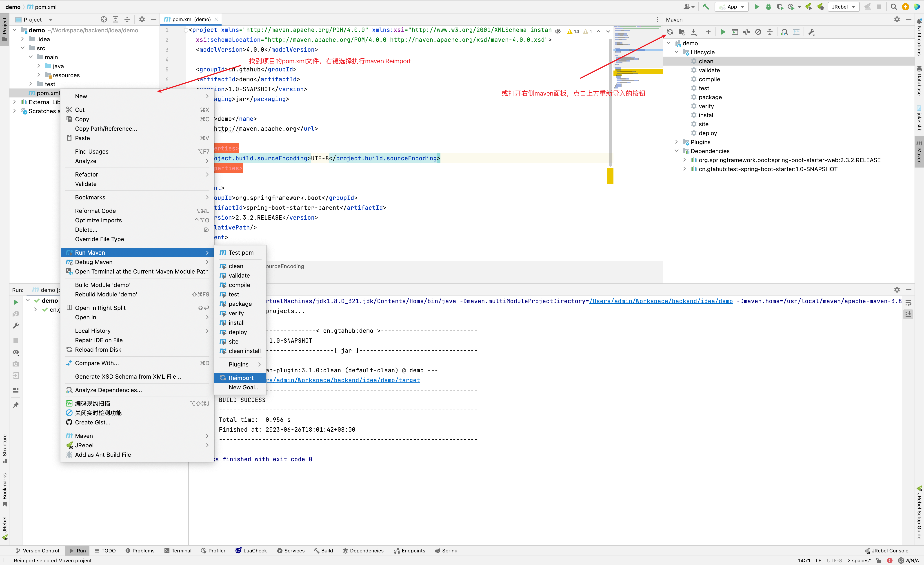The width and height of the screenshot is (924, 565).
Task: Switch to the Problems tab at bottom
Action: pyautogui.click(x=140, y=550)
